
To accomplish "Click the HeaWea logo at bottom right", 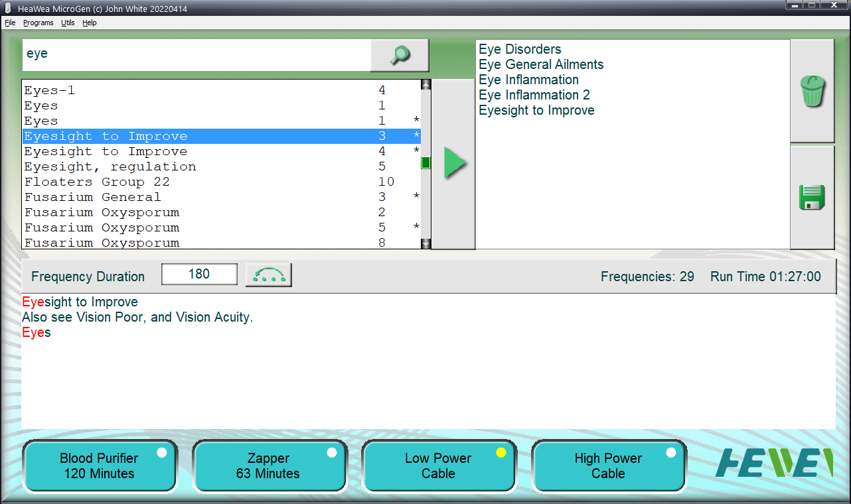I will [x=774, y=463].
